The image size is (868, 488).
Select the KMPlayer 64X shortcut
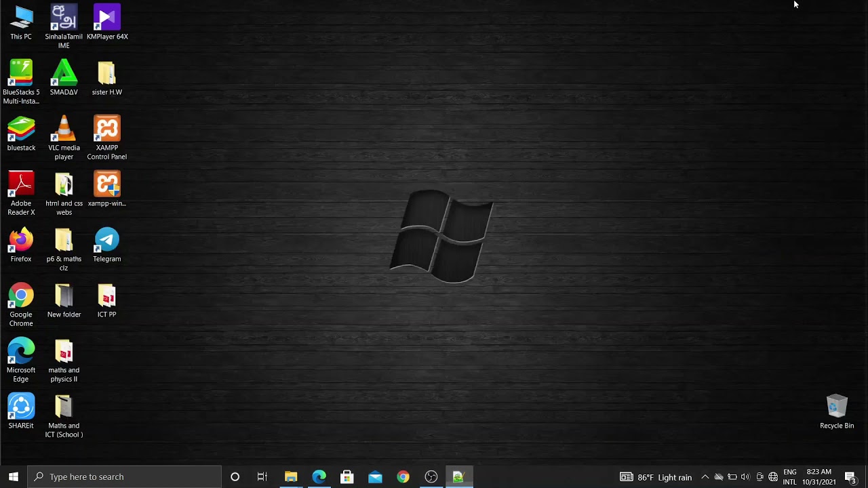pos(107,23)
